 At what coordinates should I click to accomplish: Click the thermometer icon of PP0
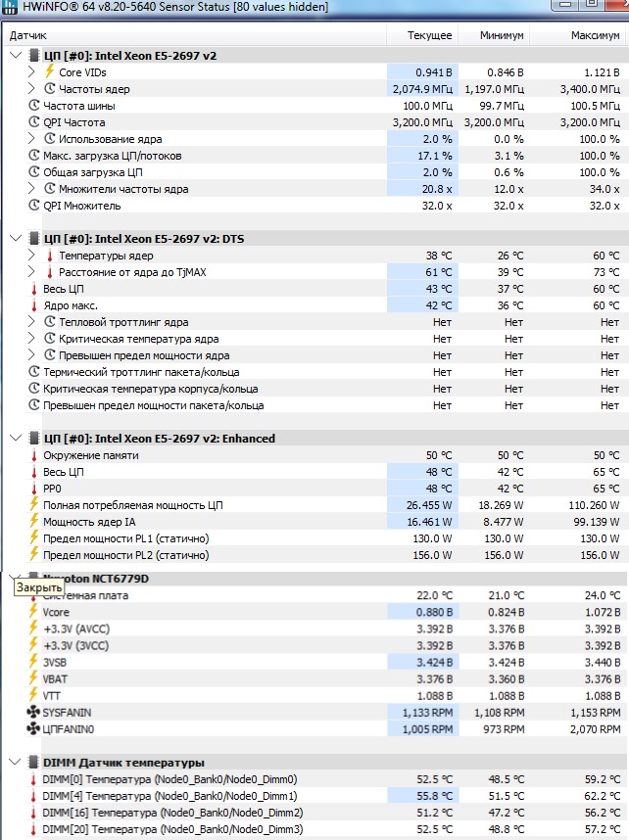click(33, 489)
